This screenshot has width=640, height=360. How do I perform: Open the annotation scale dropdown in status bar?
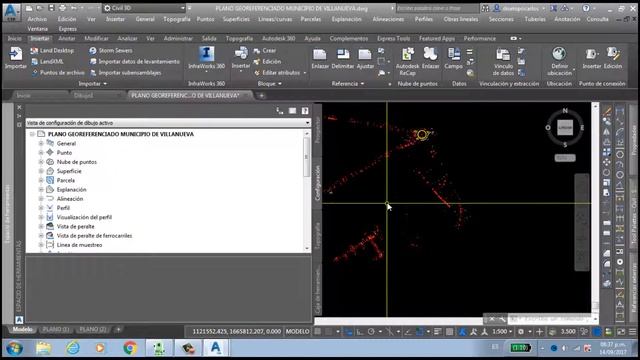[502, 331]
